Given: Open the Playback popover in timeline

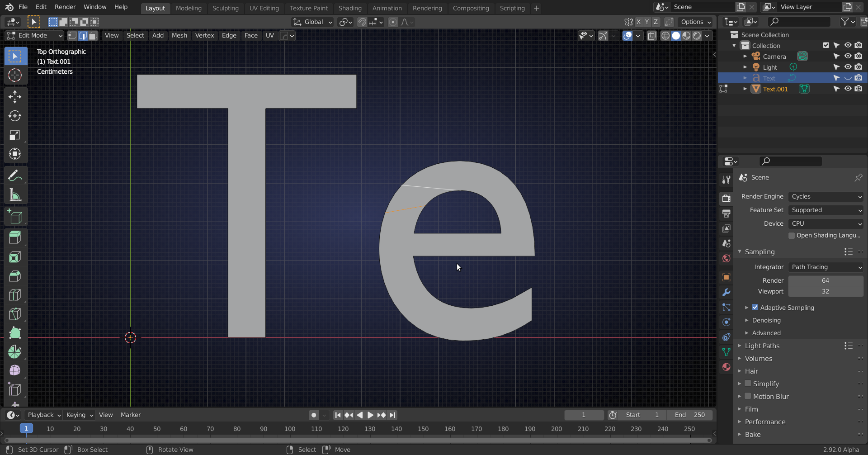Looking at the screenshot, I should (x=44, y=415).
